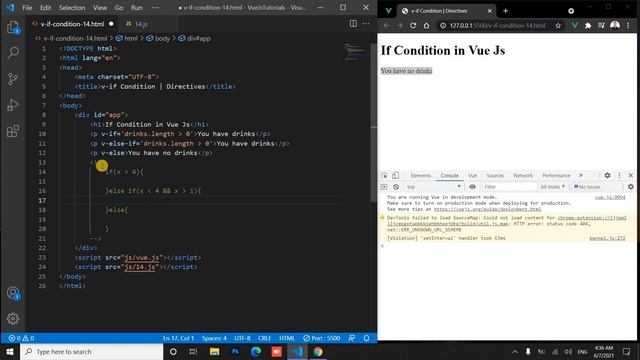Open the File menu in VS Code
The height and width of the screenshot is (360, 640).
[x=27, y=8]
